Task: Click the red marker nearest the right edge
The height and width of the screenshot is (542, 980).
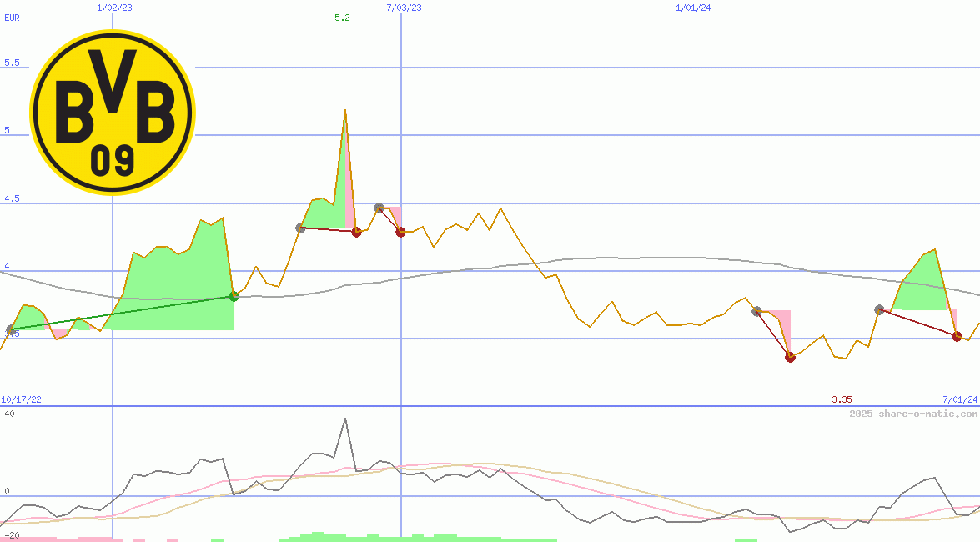Action: pos(957,336)
